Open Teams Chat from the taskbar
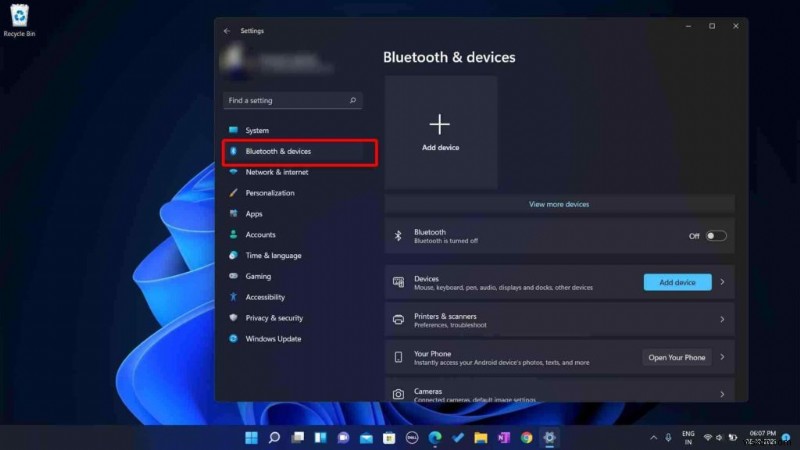The width and height of the screenshot is (800, 450). pos(343,437)
